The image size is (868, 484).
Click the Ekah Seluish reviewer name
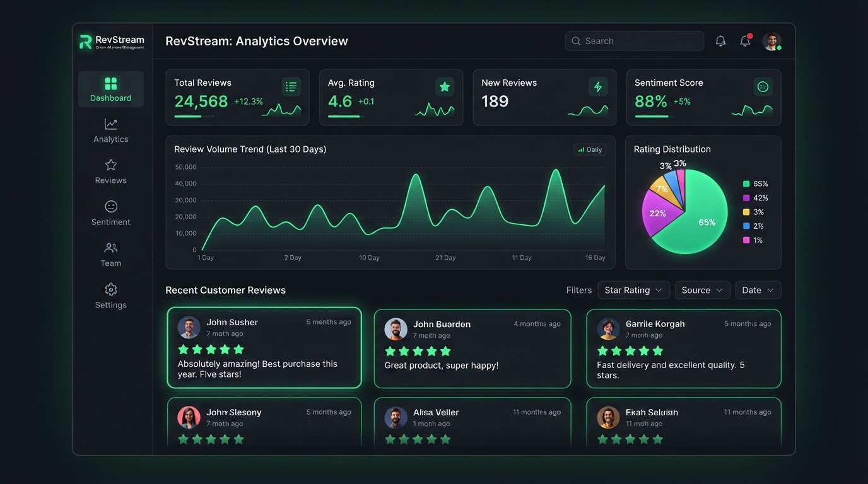pos(652,412)
